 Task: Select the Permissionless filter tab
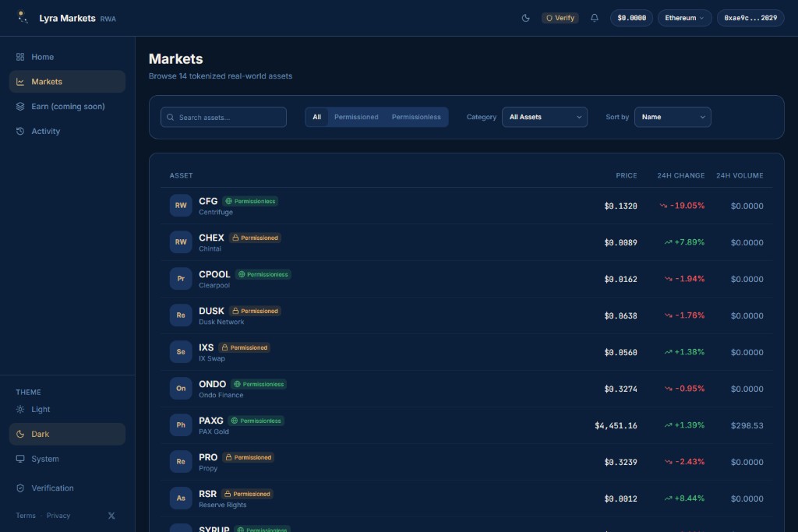(x=416, y=117)
